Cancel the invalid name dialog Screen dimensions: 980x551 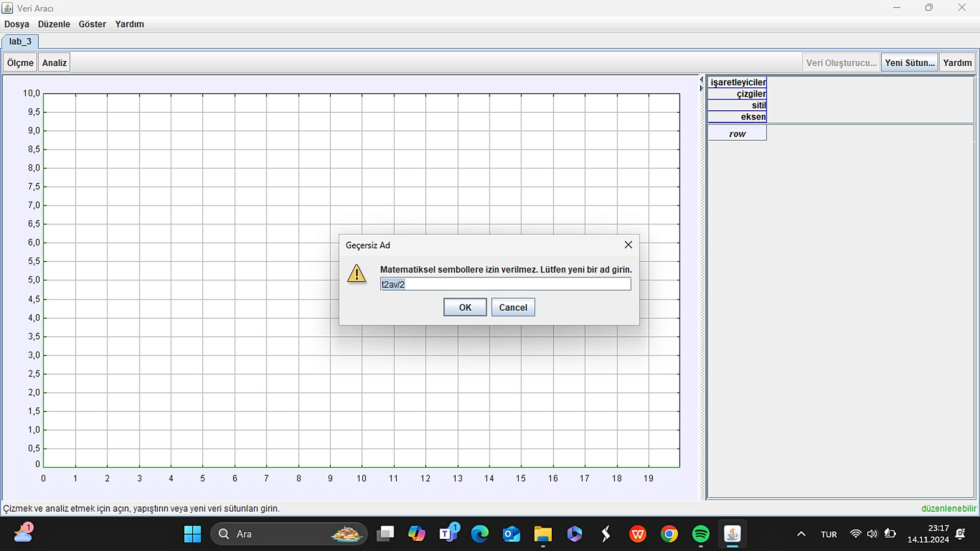[x=513, y=307]
